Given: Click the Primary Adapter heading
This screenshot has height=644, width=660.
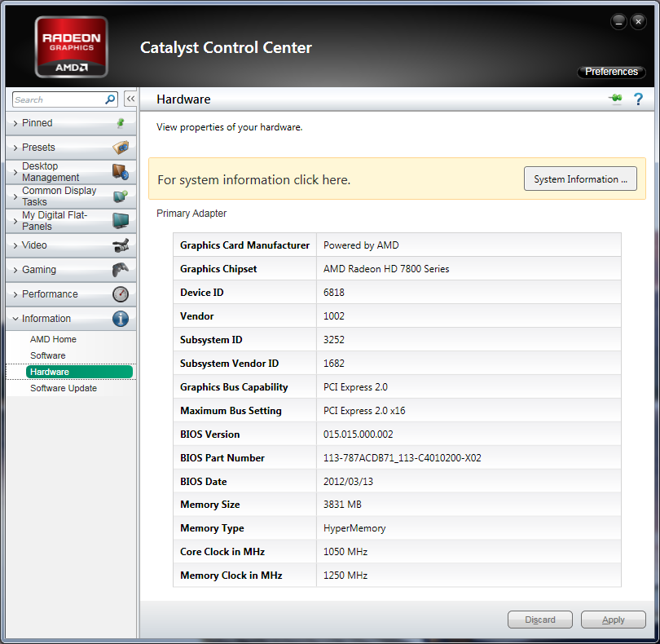Looking at the screenshot, I should tap(191, 214).
